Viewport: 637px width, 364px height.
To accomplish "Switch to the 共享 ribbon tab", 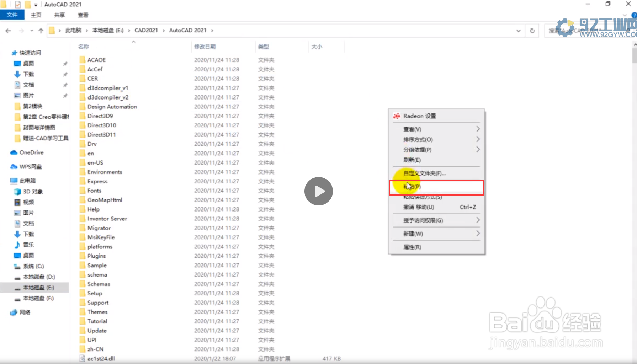I will point(59,15).
